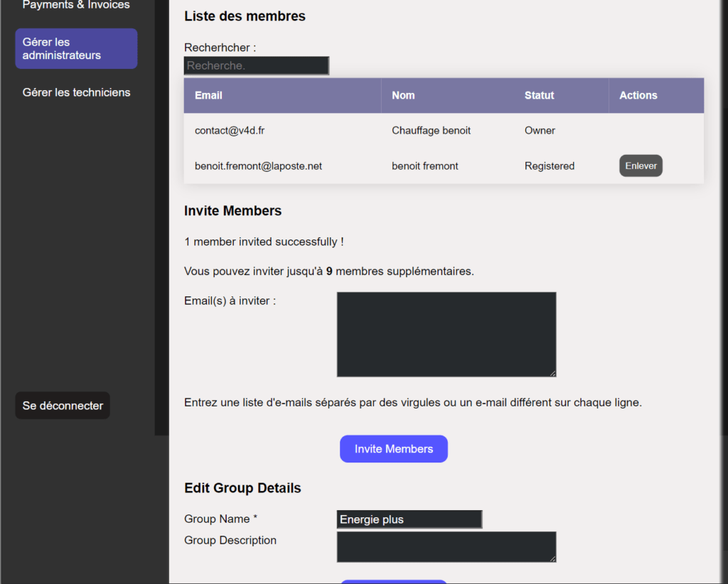Click the Registered status cell

pos(549,166)
